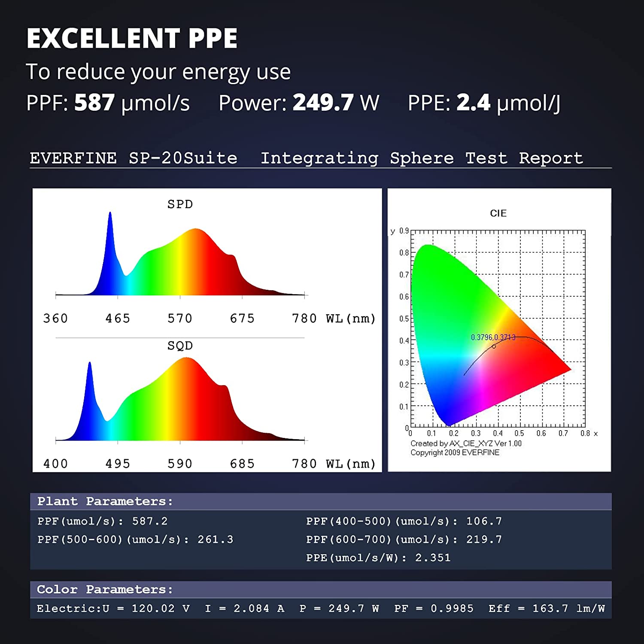This screenshot has width=644, height=644.
Task: Click the Integrating Sphere Test Report title
Action: (422, 158)
